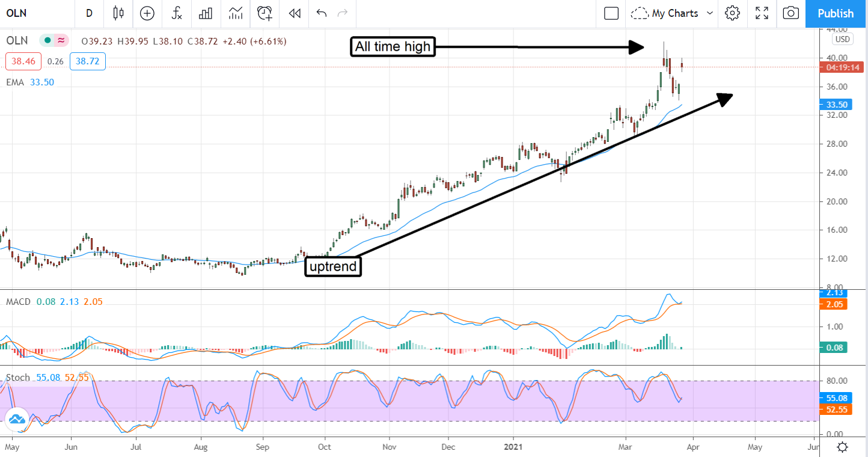Click the Dec label on the time axis
The width and height of the screenshot is (868, 457).
pyautogui.click(x=448, y=447)
